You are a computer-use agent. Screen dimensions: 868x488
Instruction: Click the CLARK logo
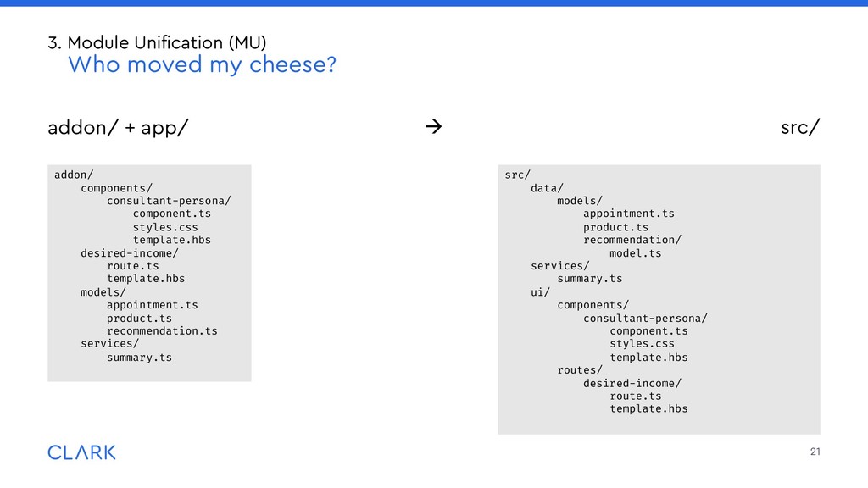tap(81, 452)
